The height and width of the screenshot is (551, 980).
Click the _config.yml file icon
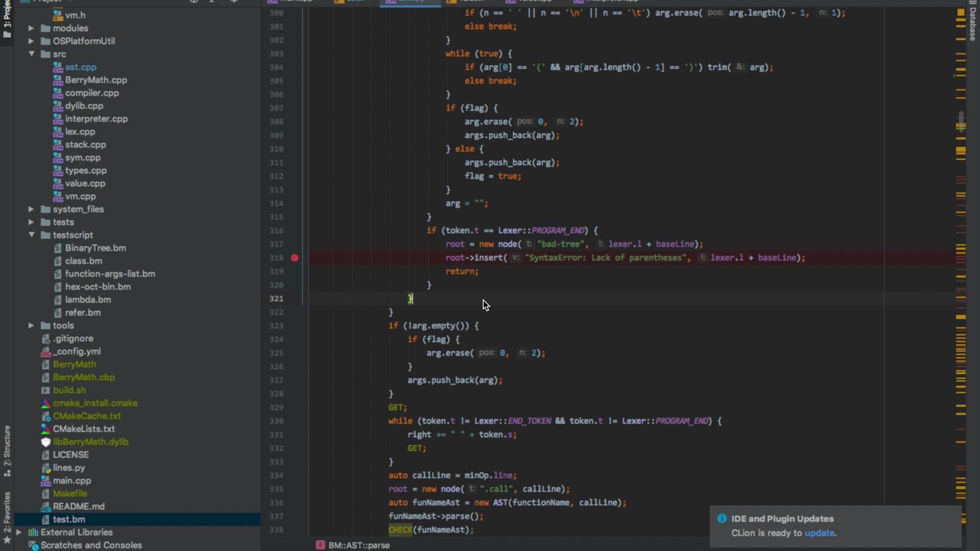[45, 352]
